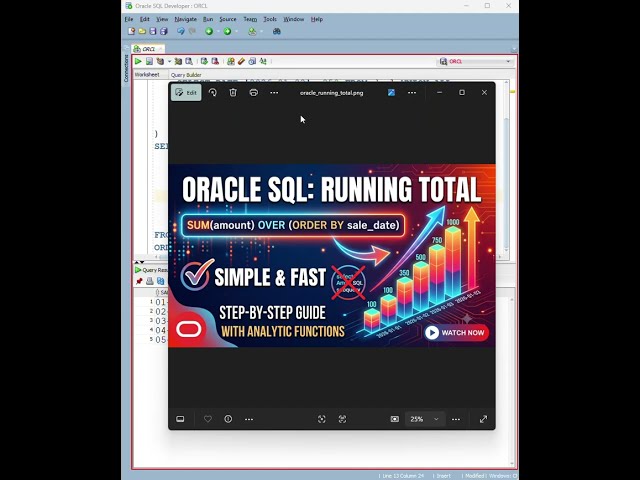Viewport: 640px width, 480px height.
Task: Click the SQL Tuning Advisor icon
Action: click(x=189, y=61)
